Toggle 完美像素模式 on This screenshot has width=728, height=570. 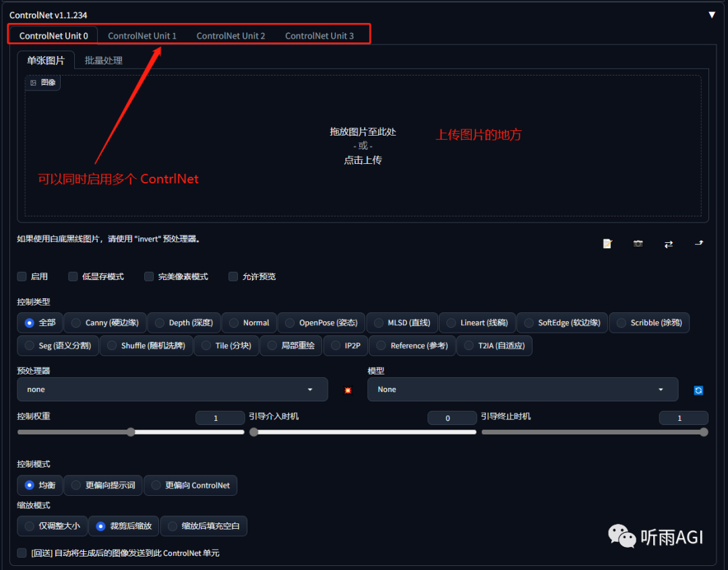pyautogui.click(x=148, y=276)
